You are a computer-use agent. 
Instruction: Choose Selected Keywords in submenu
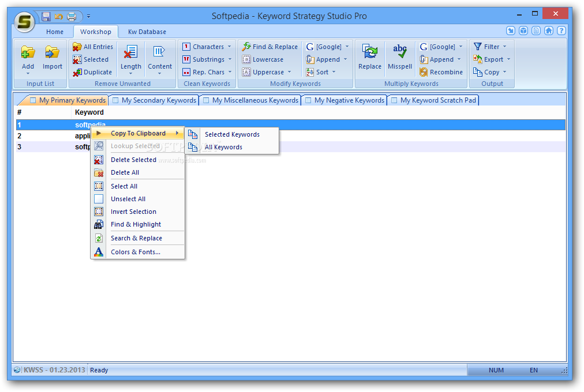(x=232, y=135)
